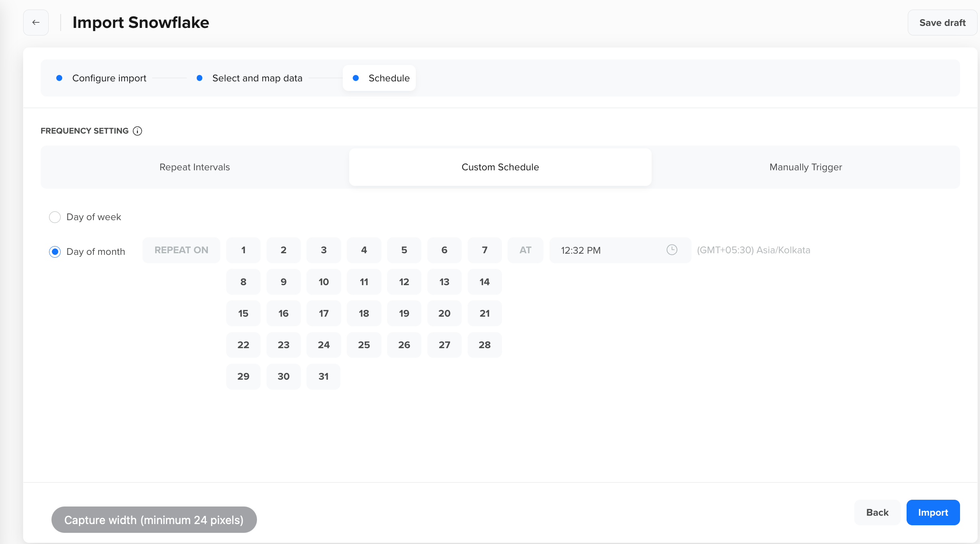Select the Day of month radio button
This screenshot has width=980, height=544.
pos(55,252)
